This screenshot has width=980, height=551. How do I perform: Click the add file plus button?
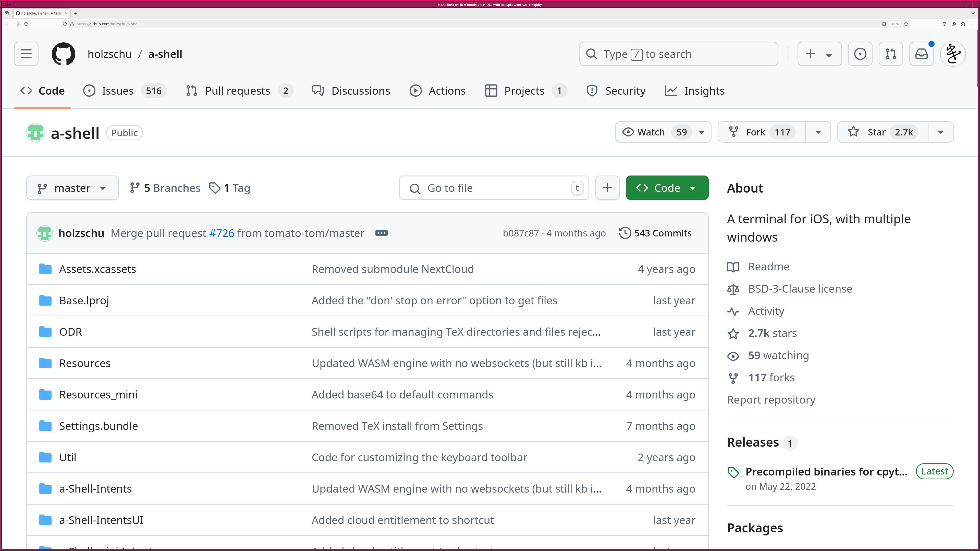607,188
